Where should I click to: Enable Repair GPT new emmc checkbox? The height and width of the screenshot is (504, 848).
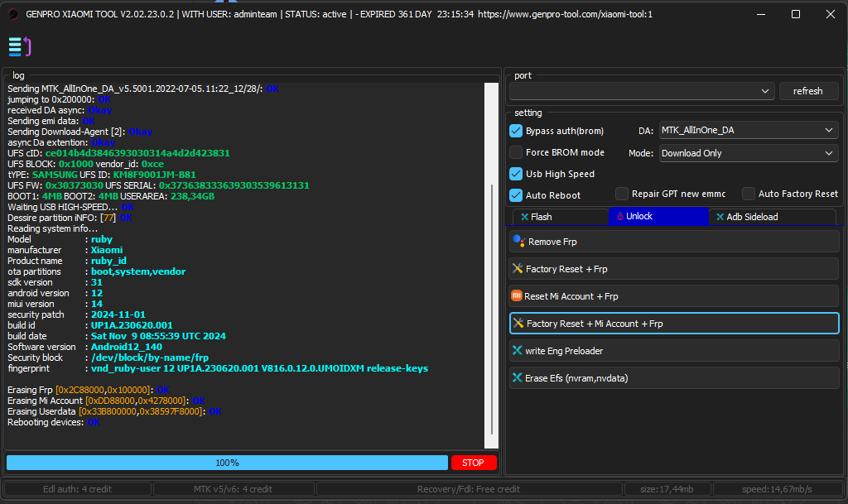click(622, 194)
